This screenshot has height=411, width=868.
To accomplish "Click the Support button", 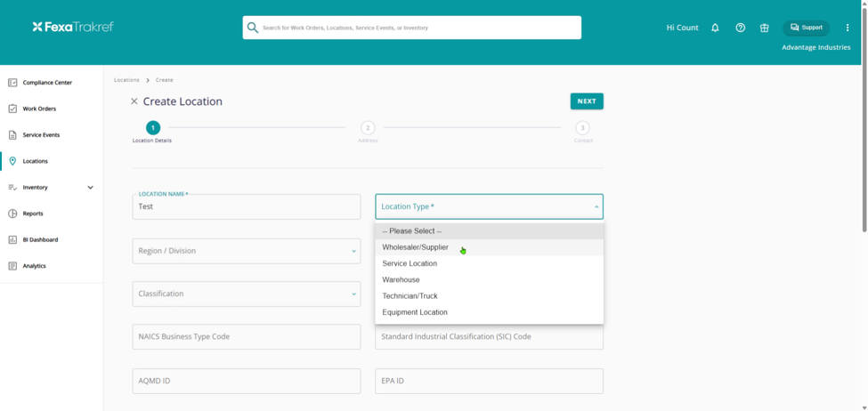I will (x=806, y=28).
